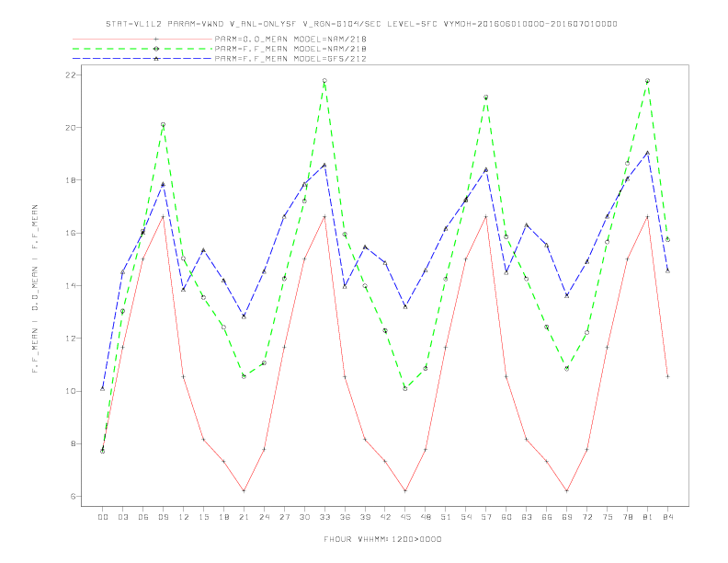The width and height of the screenshot is (728, 563).
Task: Select legend entry PARM=O.O_MEAN MODEL=NAM/218
Action: [290, 39]
